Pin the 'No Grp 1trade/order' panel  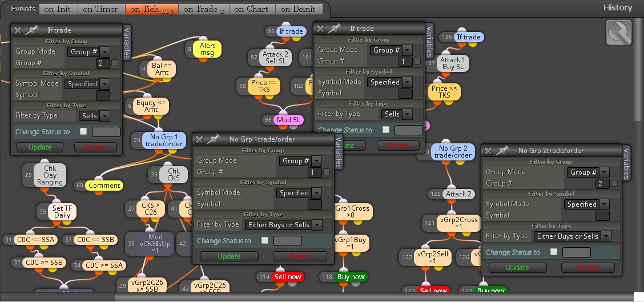coord(213,139)
